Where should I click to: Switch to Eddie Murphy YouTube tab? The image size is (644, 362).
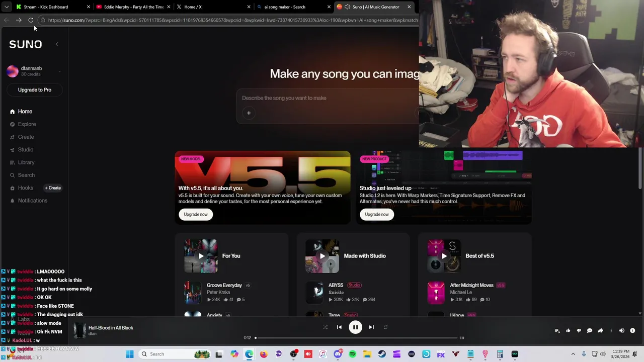click(x=133, y=7)
